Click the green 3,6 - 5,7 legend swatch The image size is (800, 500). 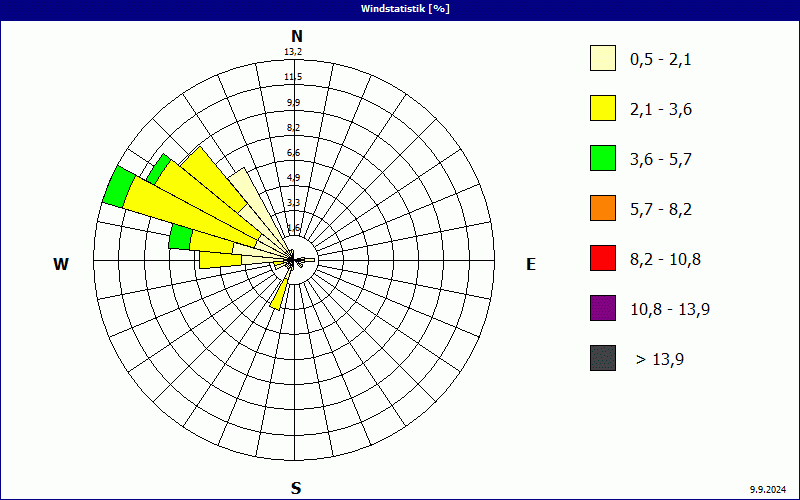603,158
